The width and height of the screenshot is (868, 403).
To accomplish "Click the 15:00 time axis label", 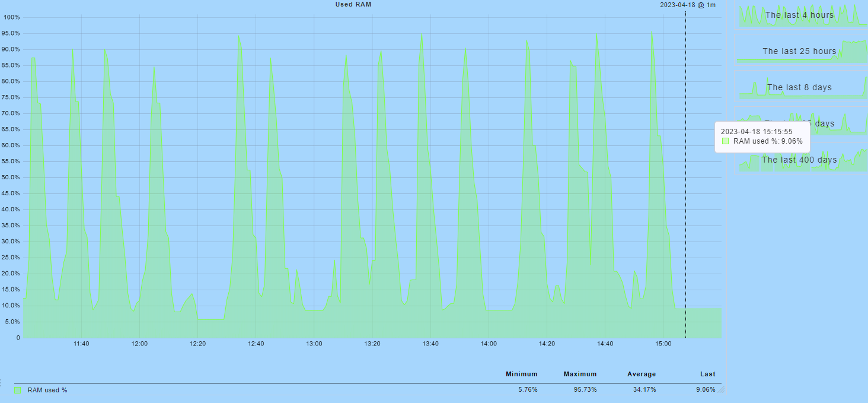I will coord(663,344).
